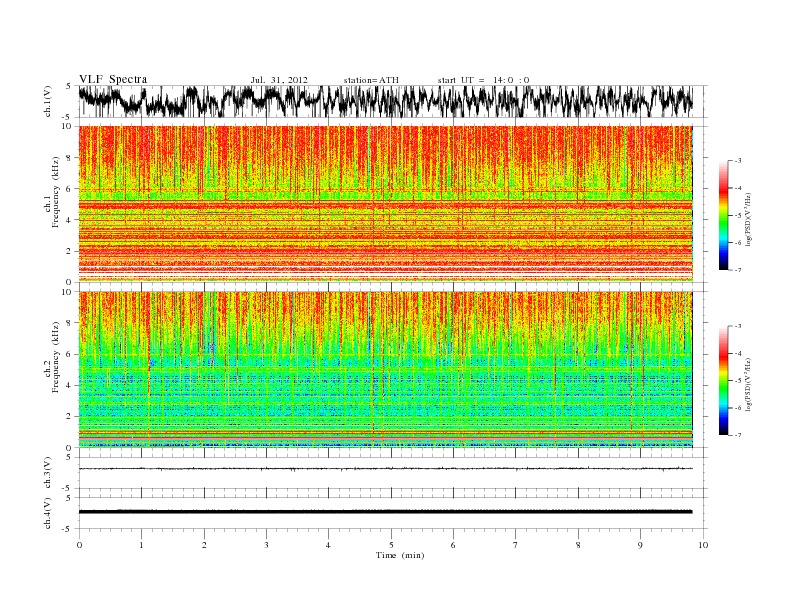This screenshot has height=612, width=792.
Task: Click the "-3" tick on upper colorbar
Action: tap(737, 160)
